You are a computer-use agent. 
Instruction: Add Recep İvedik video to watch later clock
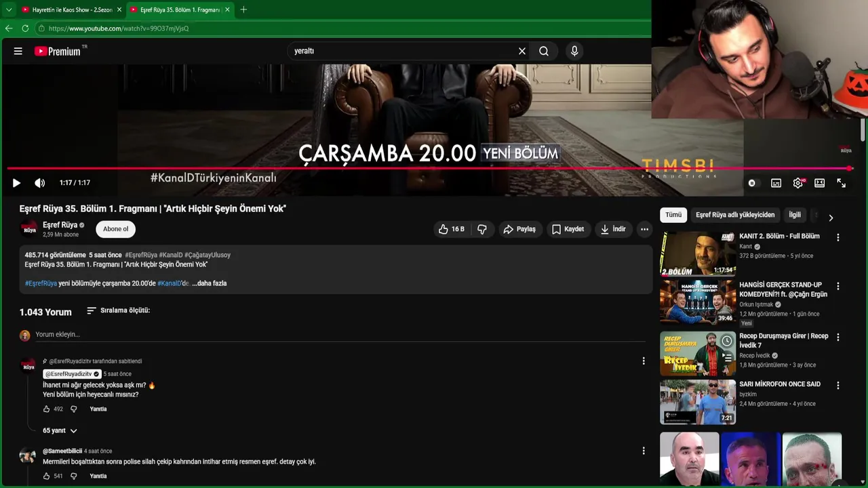click(x=726, y=341)
